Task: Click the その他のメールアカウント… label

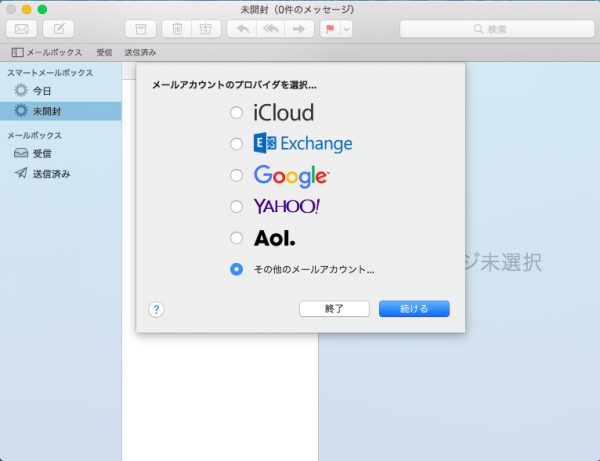Action: (x=314, y=270)
